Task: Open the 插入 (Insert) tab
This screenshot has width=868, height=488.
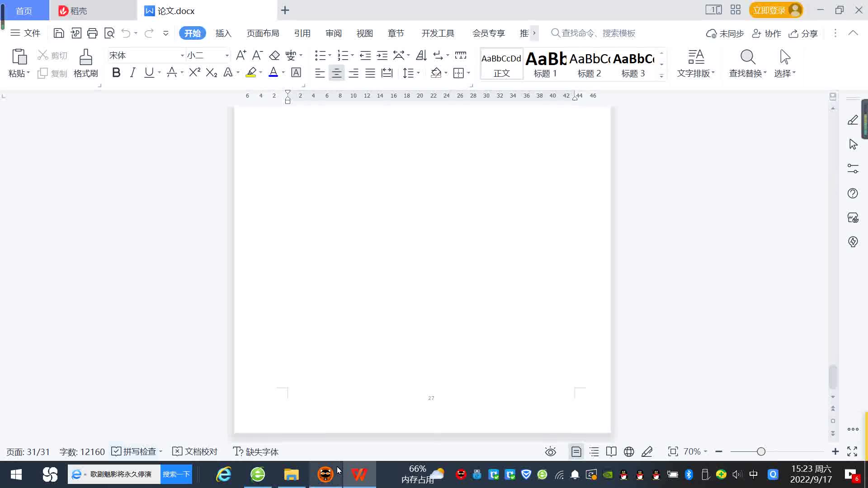Action: (223, 33)
